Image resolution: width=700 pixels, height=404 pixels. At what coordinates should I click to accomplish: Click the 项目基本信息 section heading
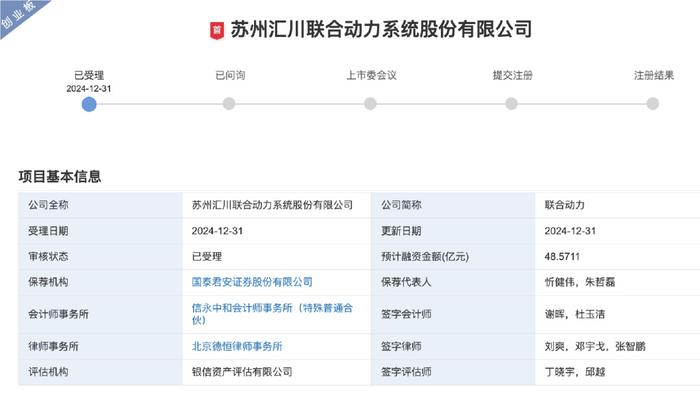59,176
